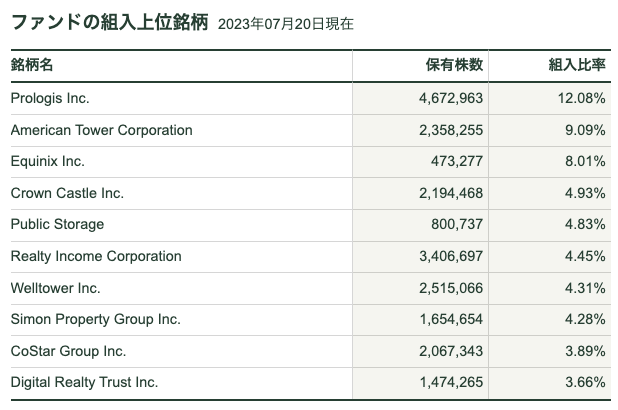Viewport: 618px width, 410px height.
Task: Select Realty Income Corporation name
Action: pos(96,256)
